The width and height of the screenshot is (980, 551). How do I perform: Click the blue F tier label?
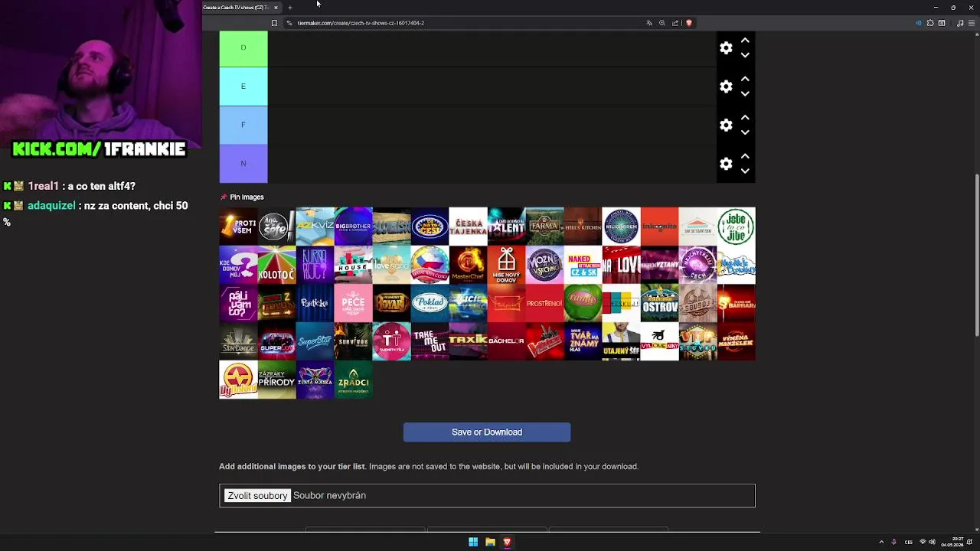point(243,125)
